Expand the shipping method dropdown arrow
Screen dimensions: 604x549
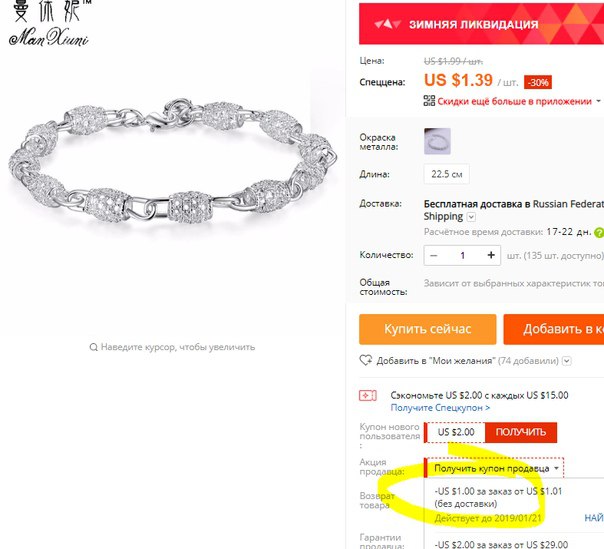point(471,217)
